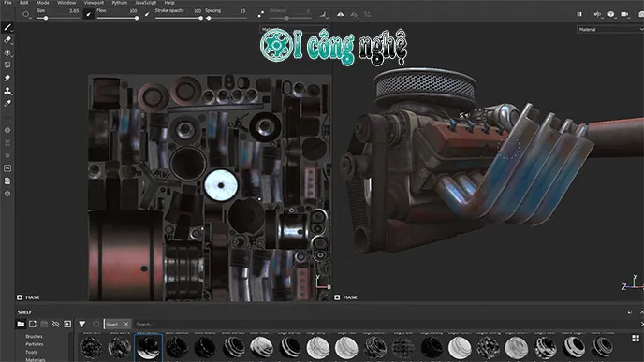Select Particles shelf category
644x362 pixels.
[x=35, y=344]
